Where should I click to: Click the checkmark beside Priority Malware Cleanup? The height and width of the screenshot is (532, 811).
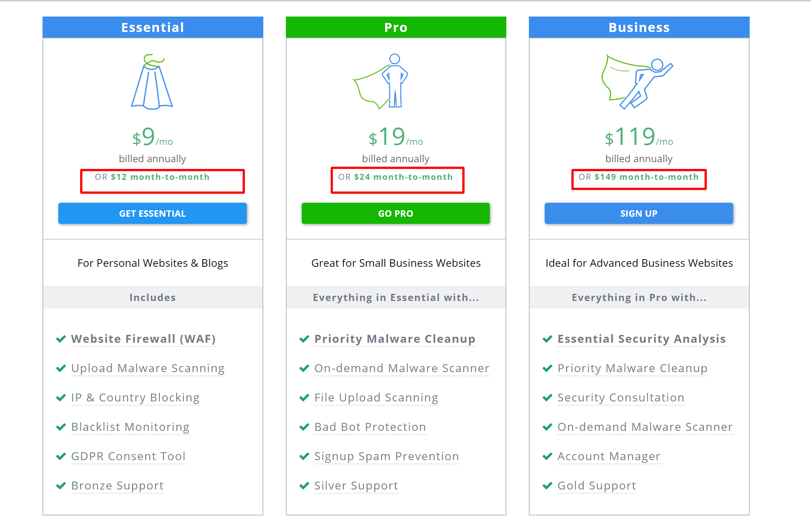pos(304,339)
